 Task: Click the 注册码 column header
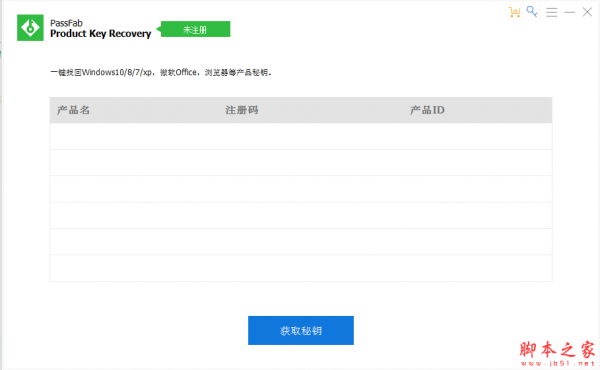(x=241, y=110)
